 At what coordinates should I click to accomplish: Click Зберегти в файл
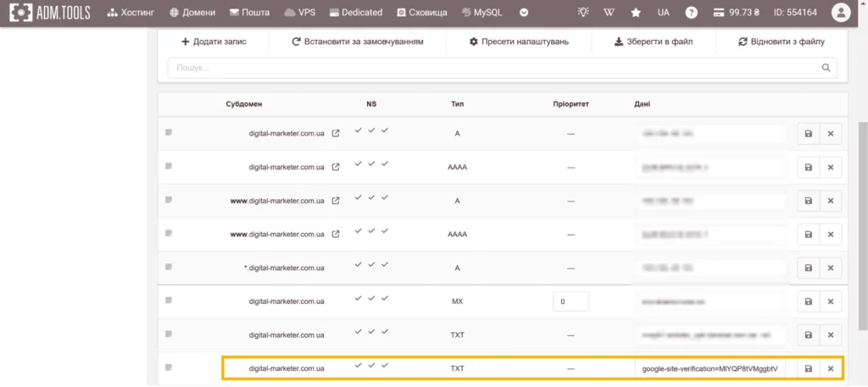tap(654, 41)
